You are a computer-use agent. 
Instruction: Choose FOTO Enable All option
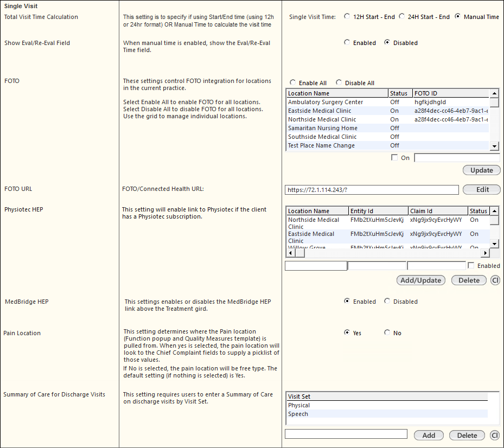pyautogui.click(x=292, y=82)
